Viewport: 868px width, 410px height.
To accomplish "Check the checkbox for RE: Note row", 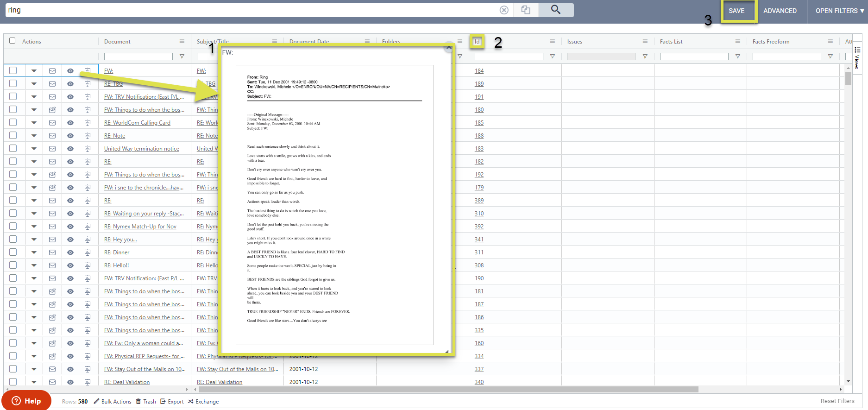I will pyautogui.click(x=13, y=135).
